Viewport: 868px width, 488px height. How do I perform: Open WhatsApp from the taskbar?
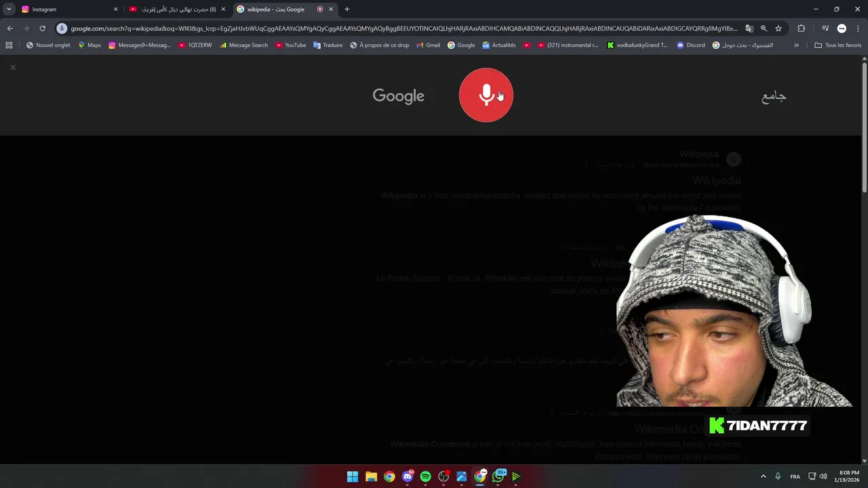coord(498,476)
